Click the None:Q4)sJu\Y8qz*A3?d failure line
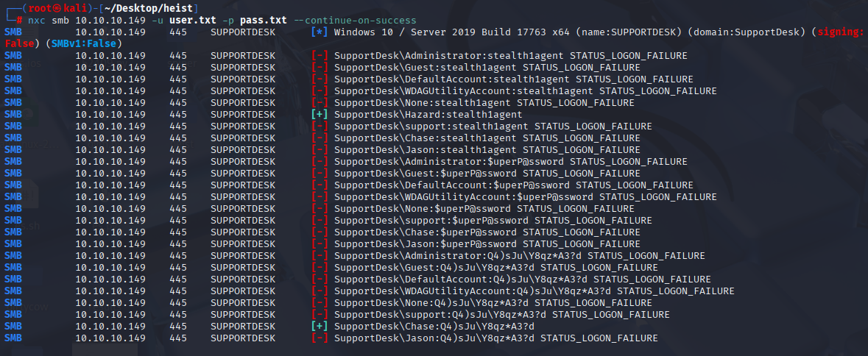This screenshot has width=868, height=356. 493,303
